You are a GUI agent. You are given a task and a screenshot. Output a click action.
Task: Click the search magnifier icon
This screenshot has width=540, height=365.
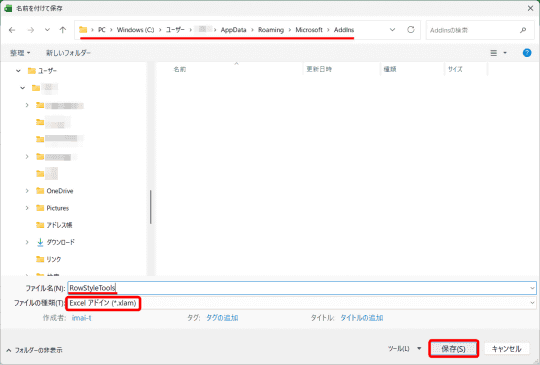(x=523, y=30)
